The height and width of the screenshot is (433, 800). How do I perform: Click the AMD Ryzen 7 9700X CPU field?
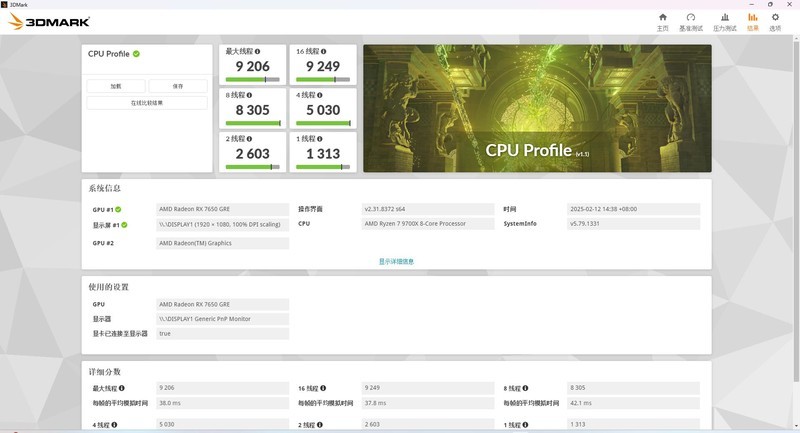tap(428, 224)
